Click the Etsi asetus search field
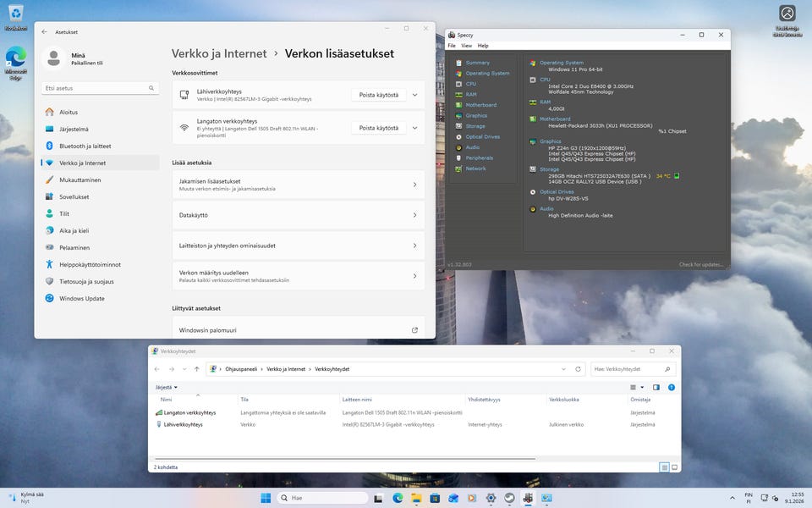The height and width of the screenshot is (508, 812). coord(96,88)
